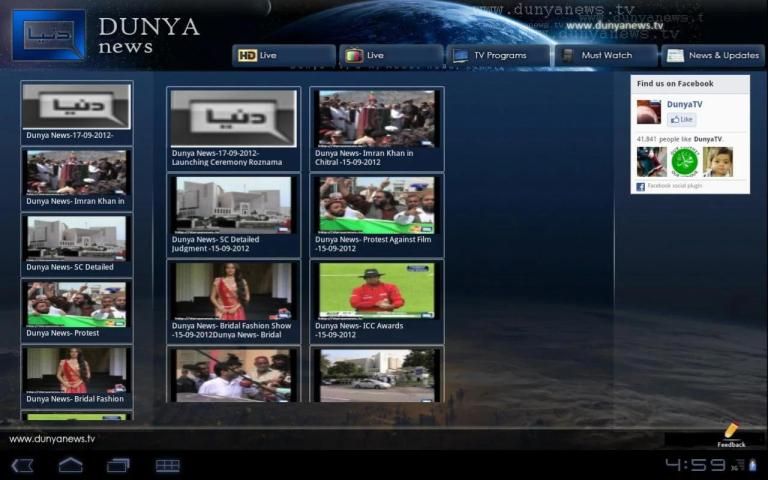Tap the Android home icon
The height and width of the screenshot is (480, 768).
point(70,465)
